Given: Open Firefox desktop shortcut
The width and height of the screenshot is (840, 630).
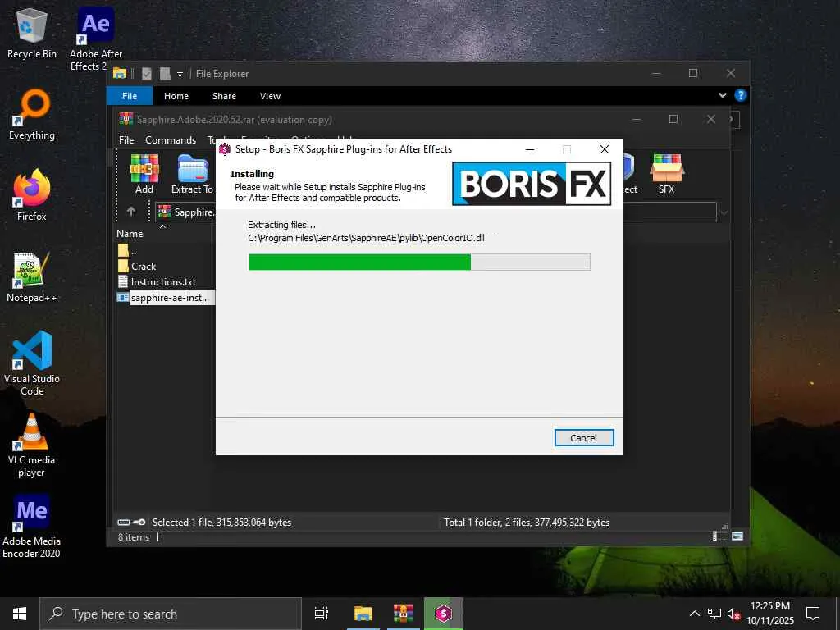Looking at the screenshot, I should 32,195.
